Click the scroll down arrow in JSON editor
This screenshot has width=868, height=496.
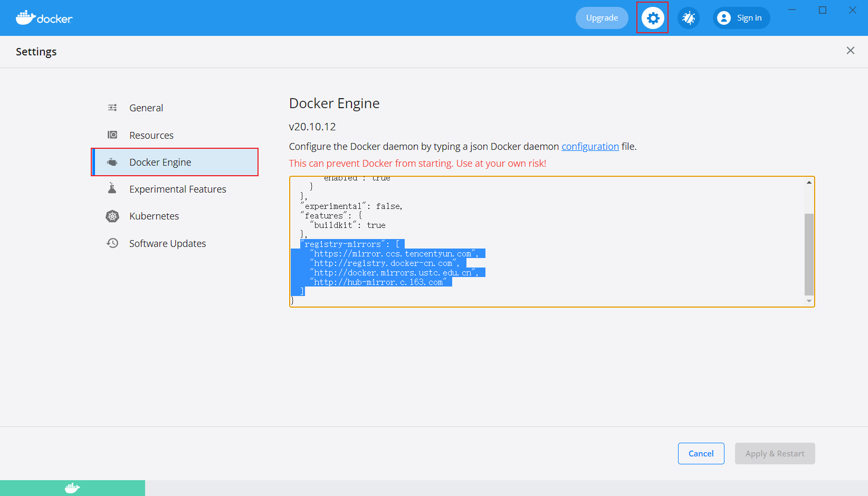click(809, 301)
